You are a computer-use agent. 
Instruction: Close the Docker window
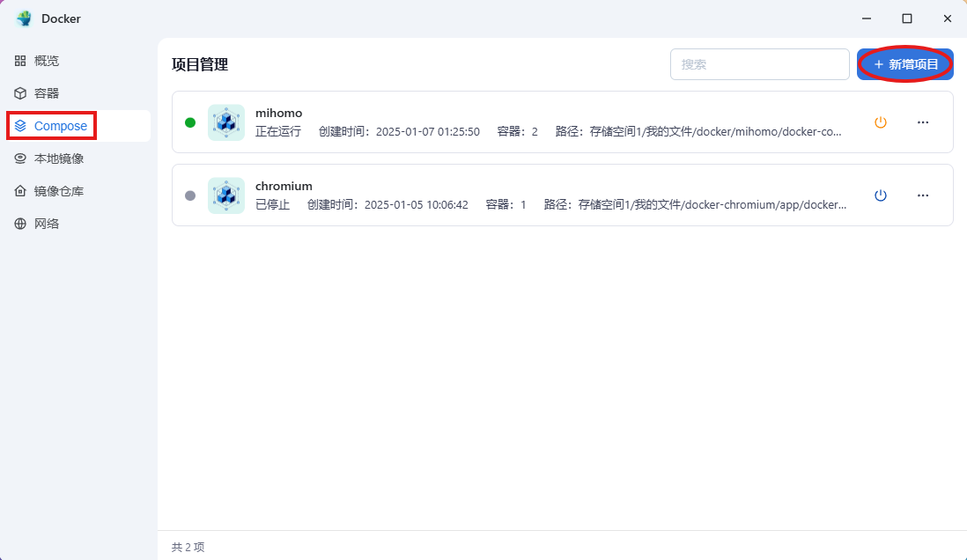click(948, 18)
